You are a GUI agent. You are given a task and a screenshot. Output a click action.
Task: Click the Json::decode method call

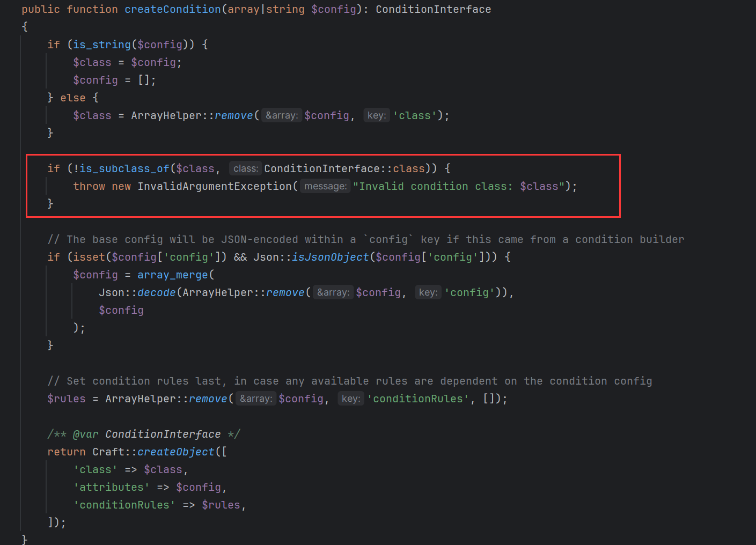pos(137,292)
